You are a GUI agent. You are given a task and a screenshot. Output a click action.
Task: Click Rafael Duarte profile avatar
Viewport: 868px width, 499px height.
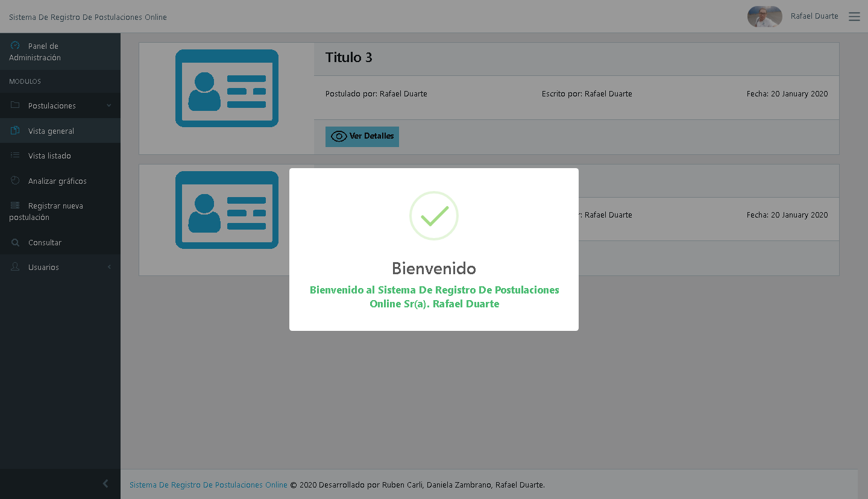coord(764,17)
